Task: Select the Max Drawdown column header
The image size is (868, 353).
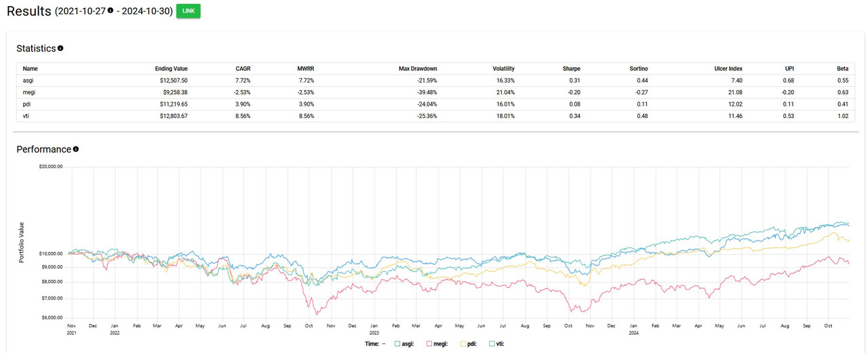Action: tap(418, 68)
